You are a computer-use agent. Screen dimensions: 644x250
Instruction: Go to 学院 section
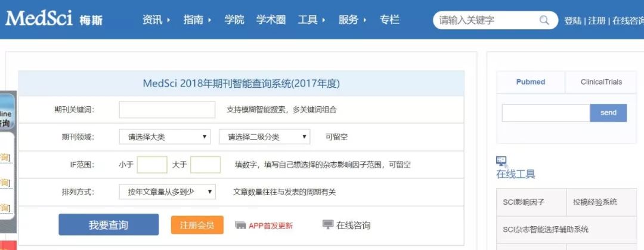[x=234, y=20]
